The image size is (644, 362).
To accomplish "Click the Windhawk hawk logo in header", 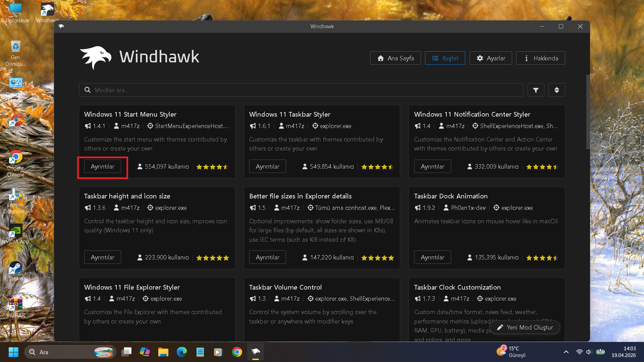I will (x=96, y=57).
